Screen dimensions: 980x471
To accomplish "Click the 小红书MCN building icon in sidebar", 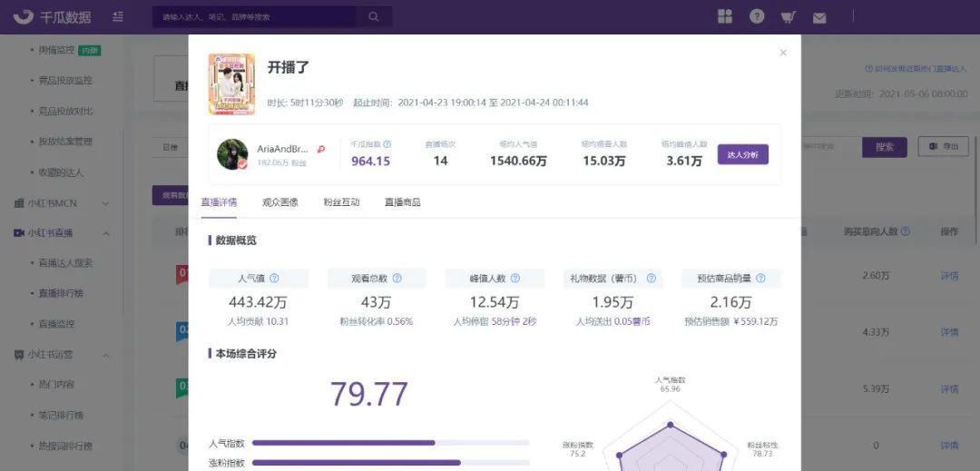I will pos(19,203).
